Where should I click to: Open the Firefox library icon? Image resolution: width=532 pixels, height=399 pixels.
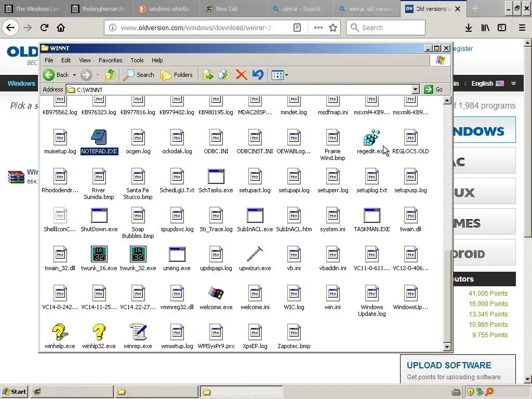pyautogui.click(x=485, y=28)
